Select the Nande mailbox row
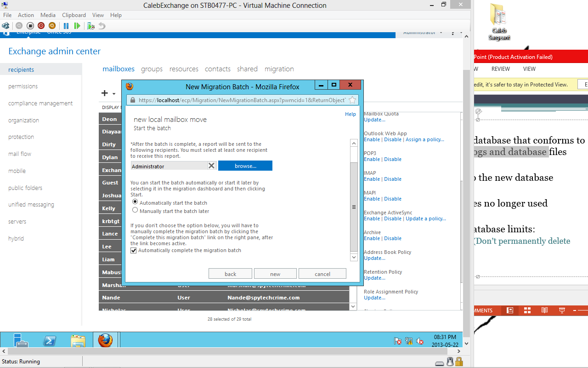 pyautogui.click(x=224, y=298)
